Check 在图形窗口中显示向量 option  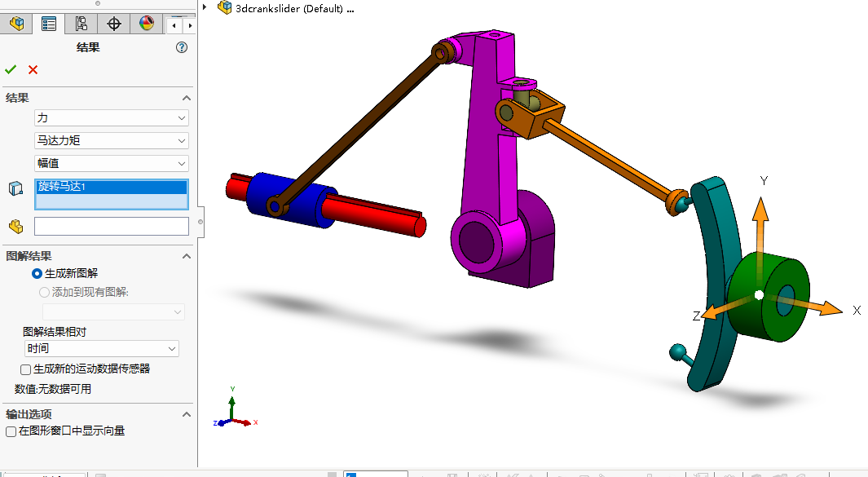pyautogui.click(x=11, y=431)
